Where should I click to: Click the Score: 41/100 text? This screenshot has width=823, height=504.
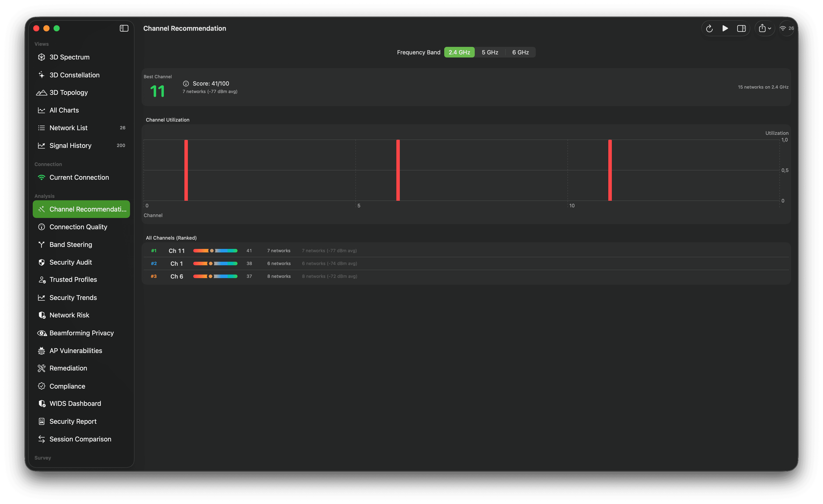(x=211, y=84)
